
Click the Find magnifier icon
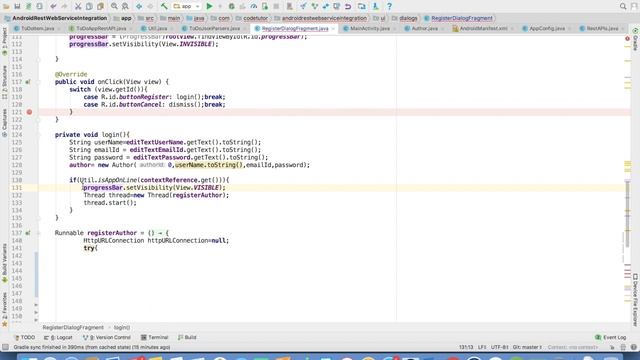click(114, 7)
